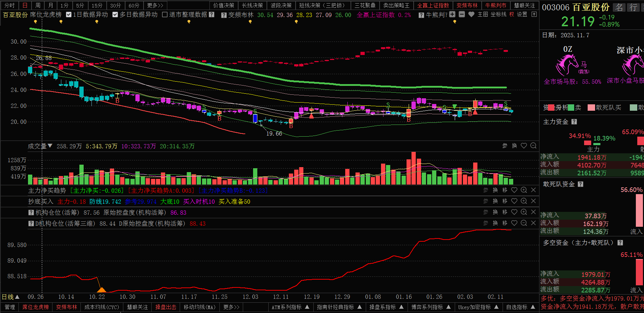Image resolution: width=644 pixels, height=313 pixels.
Task: Expand the 博弈系列指标 menu
Action: pyautogui.click(x=449, y=307)
